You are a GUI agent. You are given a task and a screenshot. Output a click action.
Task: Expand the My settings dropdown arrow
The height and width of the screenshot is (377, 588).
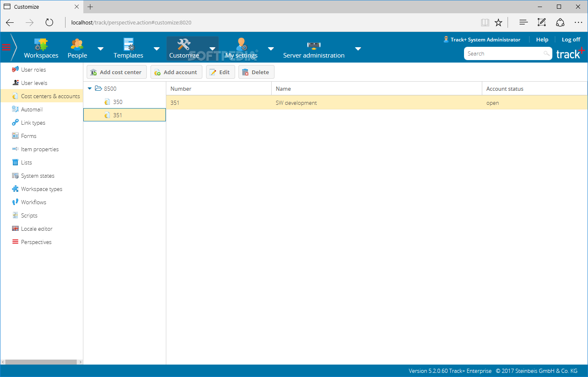point(271,49)
